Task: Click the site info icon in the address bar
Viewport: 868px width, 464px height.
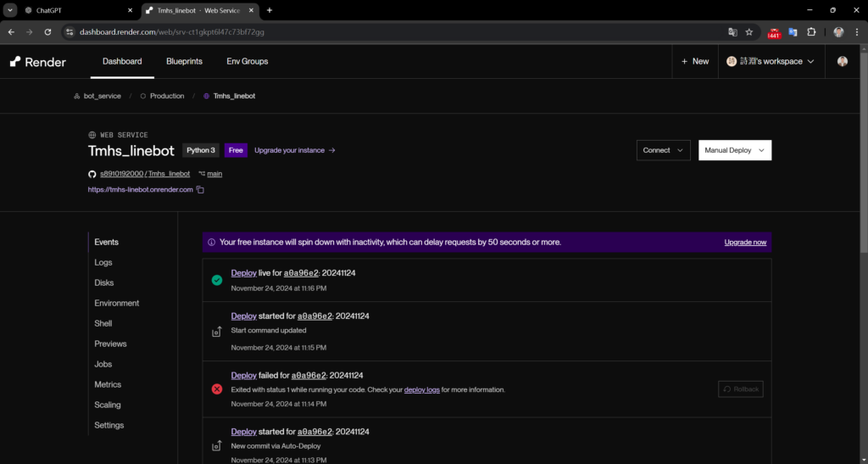Action: tap(70, 32)
